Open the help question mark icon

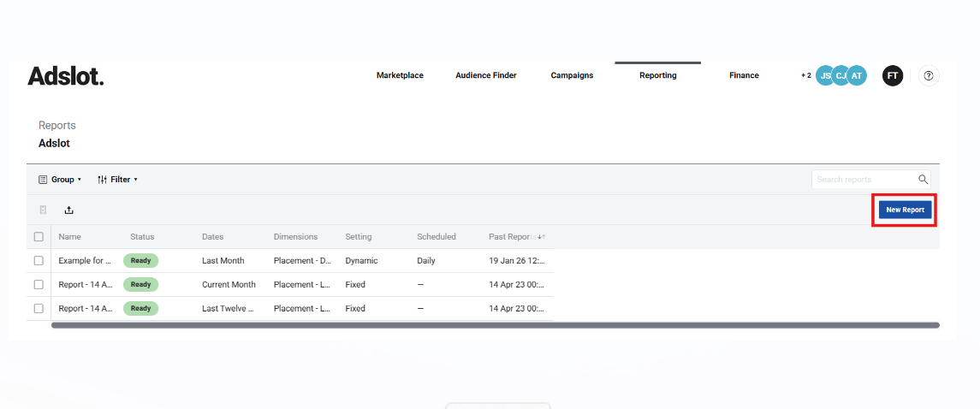(x=929, y=76)
